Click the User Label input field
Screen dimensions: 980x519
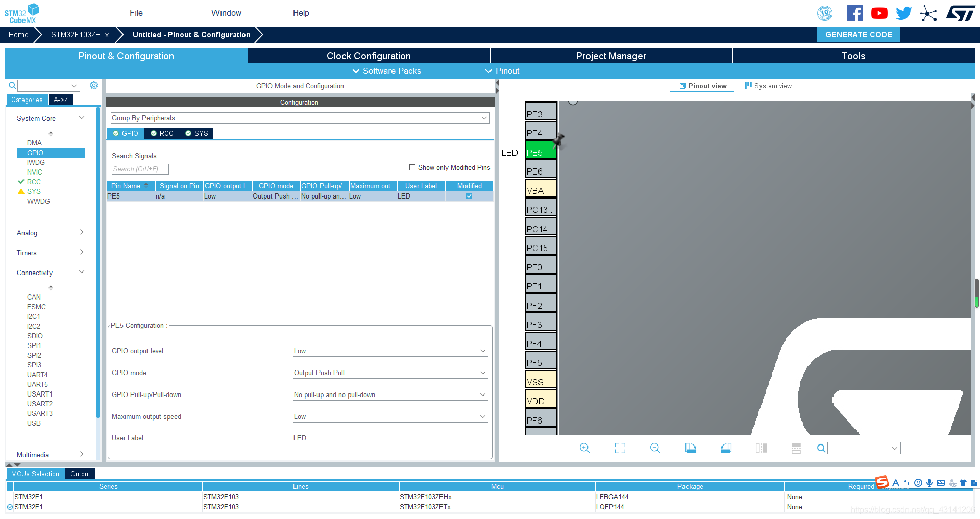click(x=390, y=438)
